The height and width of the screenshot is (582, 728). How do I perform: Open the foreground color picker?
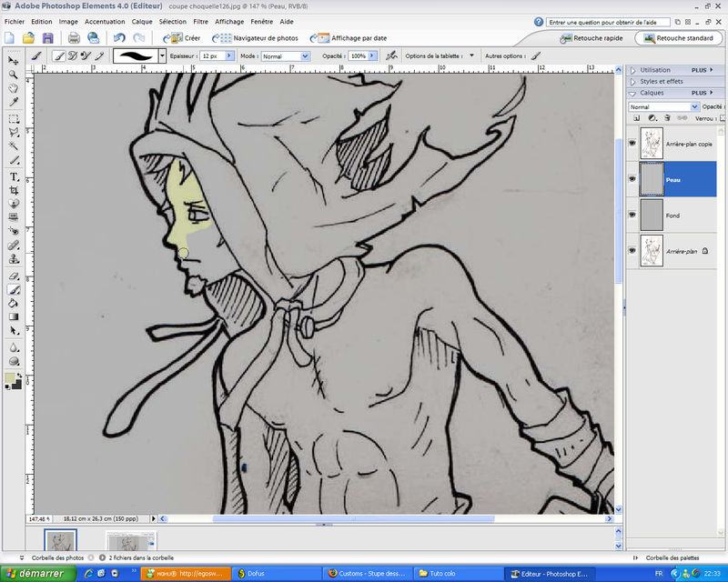tap(9, 378)
